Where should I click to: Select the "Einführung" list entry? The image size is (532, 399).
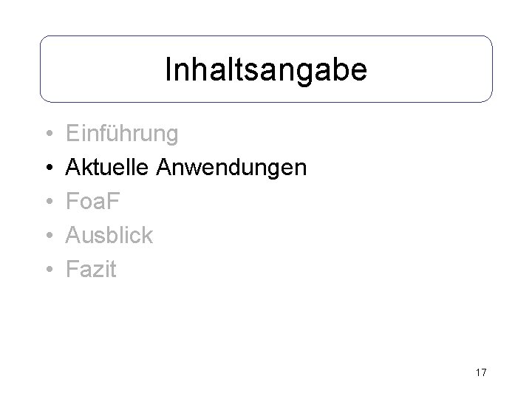click(122, 134)
